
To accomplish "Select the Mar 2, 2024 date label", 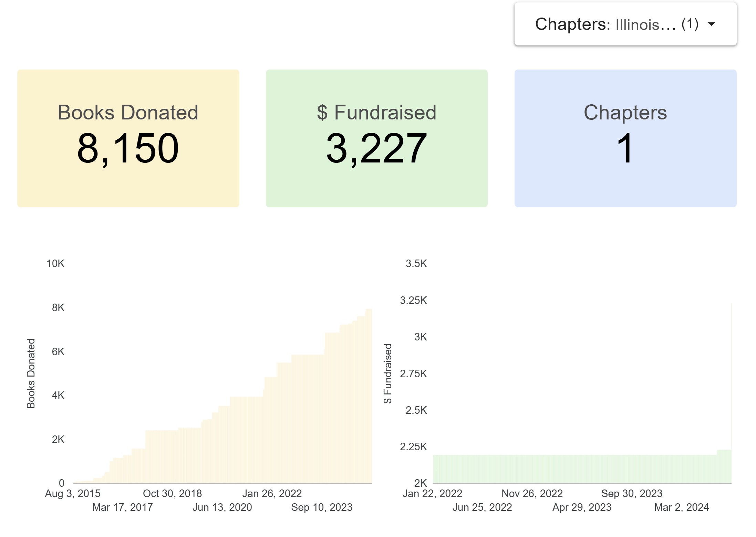I will click(681, 507).
